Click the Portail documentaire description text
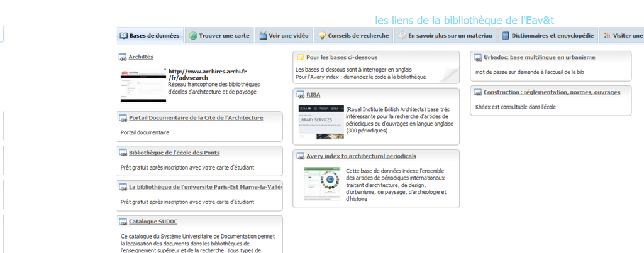The image size is (644, 253). 145,133
